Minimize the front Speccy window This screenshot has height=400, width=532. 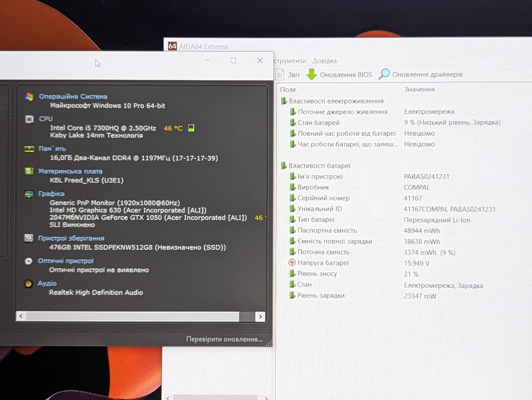click(207, 61)
